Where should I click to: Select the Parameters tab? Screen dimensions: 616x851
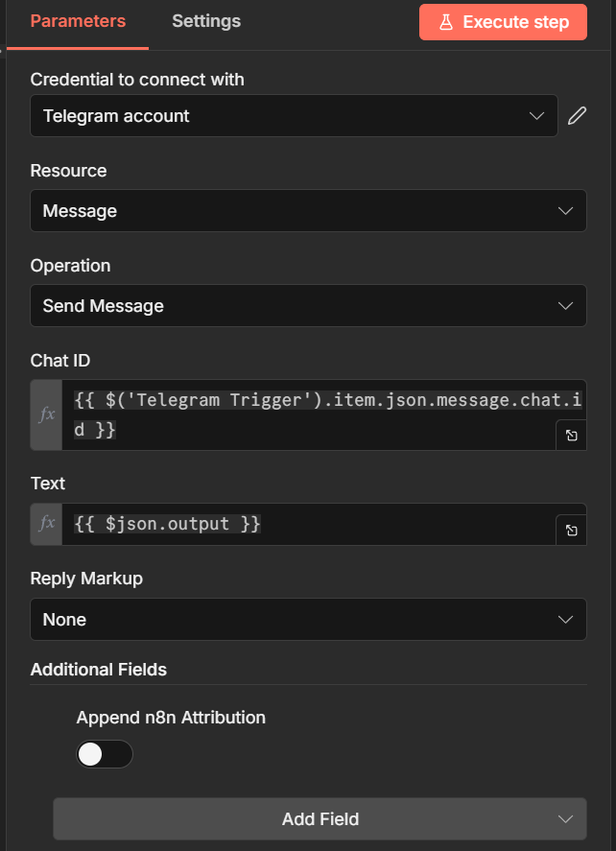coord(78,21)
